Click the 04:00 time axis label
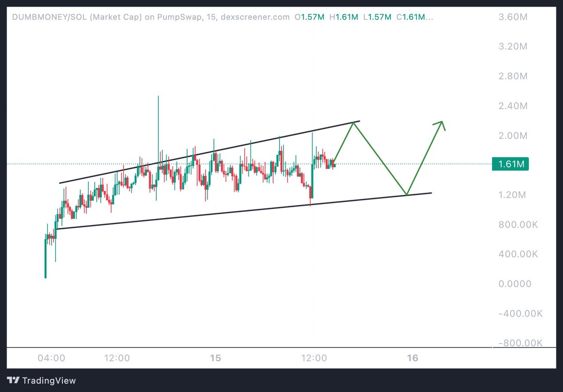Image resolution: width=563 pixels, height=392 pixels. (52, 358)
